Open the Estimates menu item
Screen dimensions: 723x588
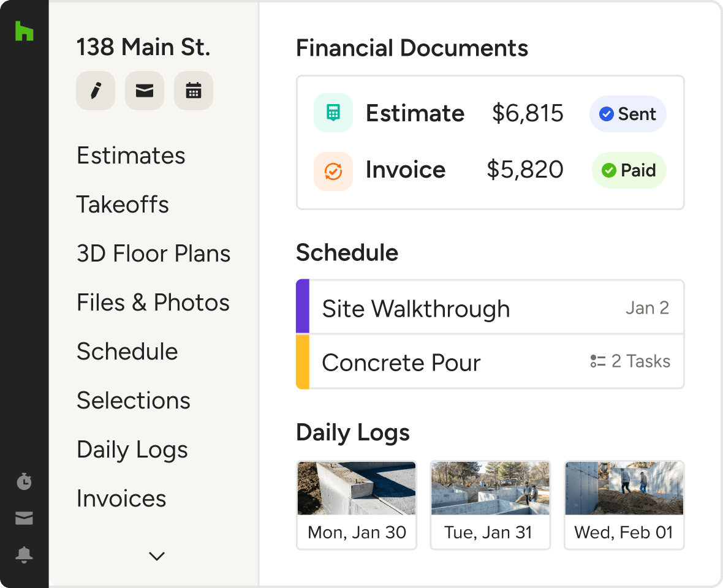pos(131,156)
